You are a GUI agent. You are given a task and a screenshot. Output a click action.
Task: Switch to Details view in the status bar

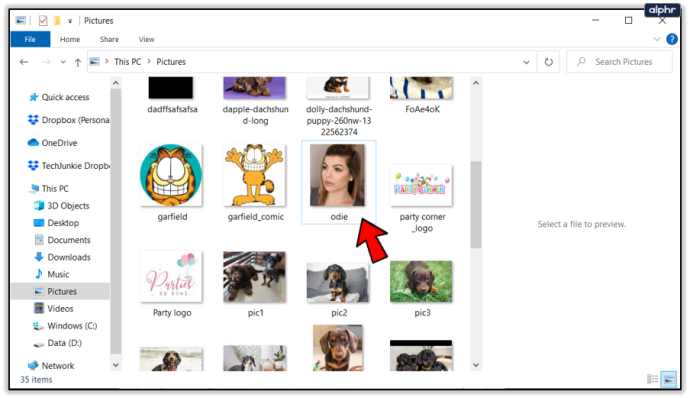click(x=653, y=379)
